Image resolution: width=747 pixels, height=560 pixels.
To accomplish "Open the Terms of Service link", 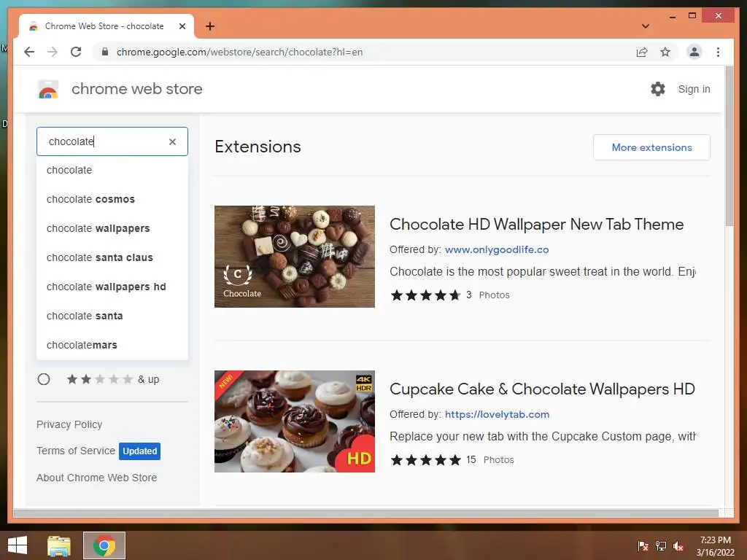I will coord(76,451).
